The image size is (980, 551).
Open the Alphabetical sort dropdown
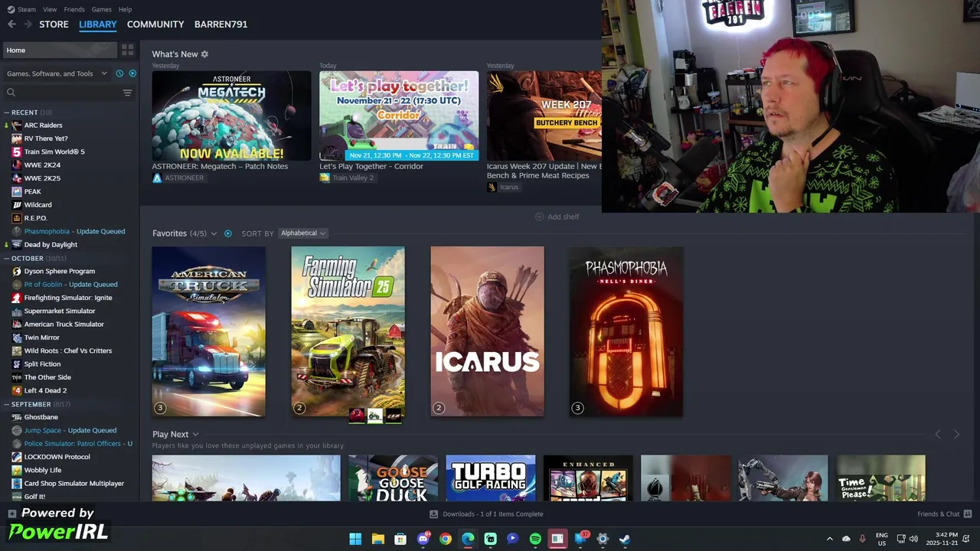pos(303,233)
